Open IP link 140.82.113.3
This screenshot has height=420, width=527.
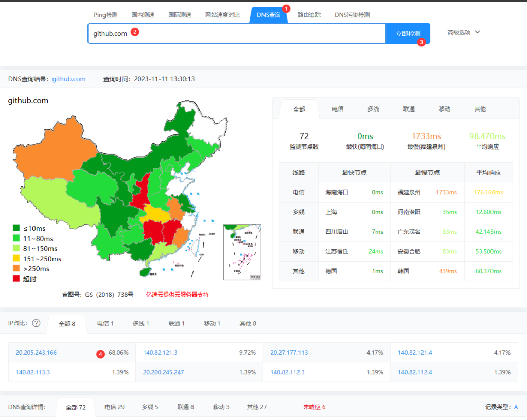(x=32, y=372)
